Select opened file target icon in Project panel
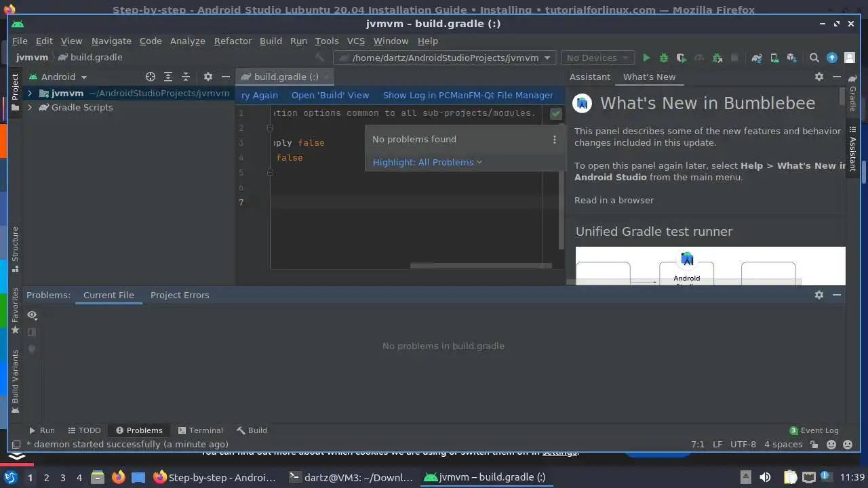The image size is (868, 488). click(x=151, y=77)
